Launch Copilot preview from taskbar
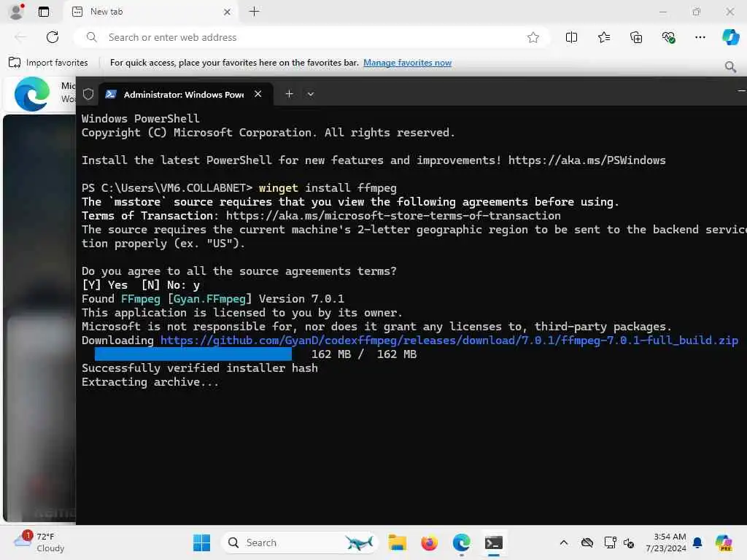This screenshot has height=560, width=747. (724, 542)
